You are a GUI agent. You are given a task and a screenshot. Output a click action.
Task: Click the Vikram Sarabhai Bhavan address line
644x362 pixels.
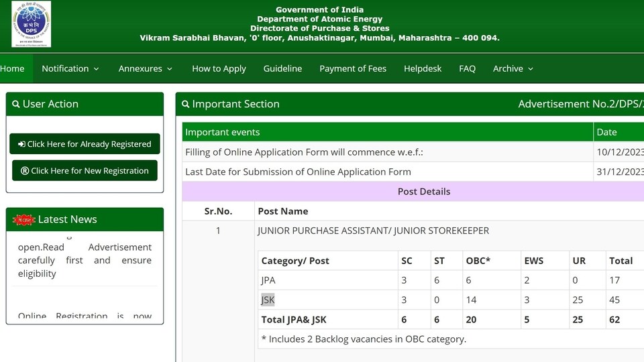click(319, 38)
